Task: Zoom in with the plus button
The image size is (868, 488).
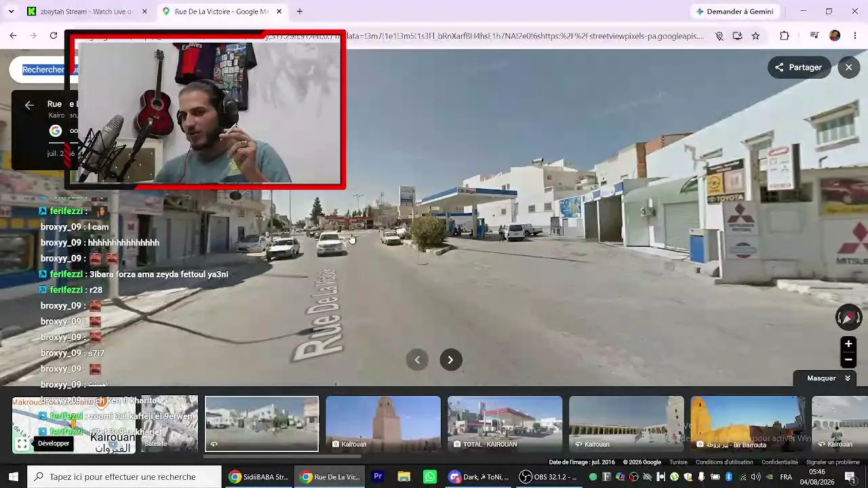Action: 848,344
